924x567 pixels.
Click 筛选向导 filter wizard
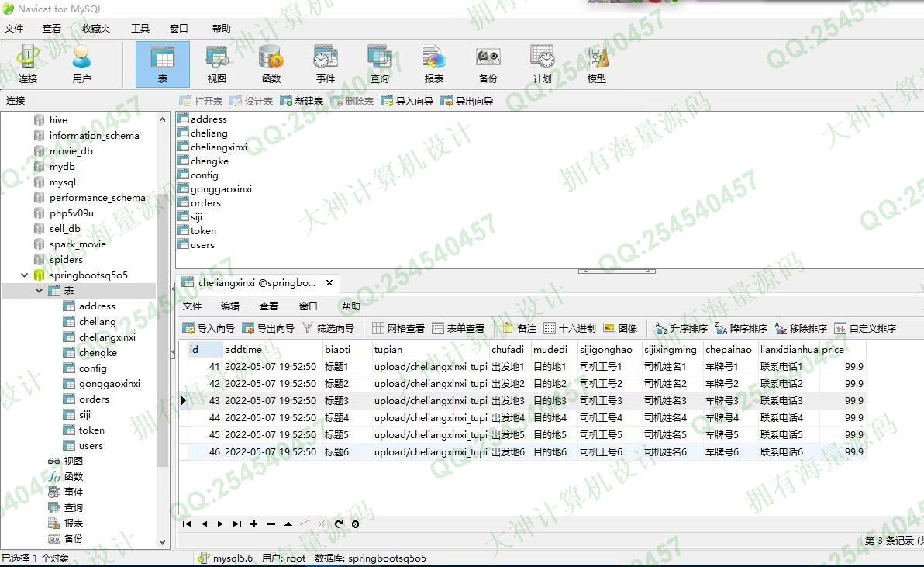click(x=328, y=328)
